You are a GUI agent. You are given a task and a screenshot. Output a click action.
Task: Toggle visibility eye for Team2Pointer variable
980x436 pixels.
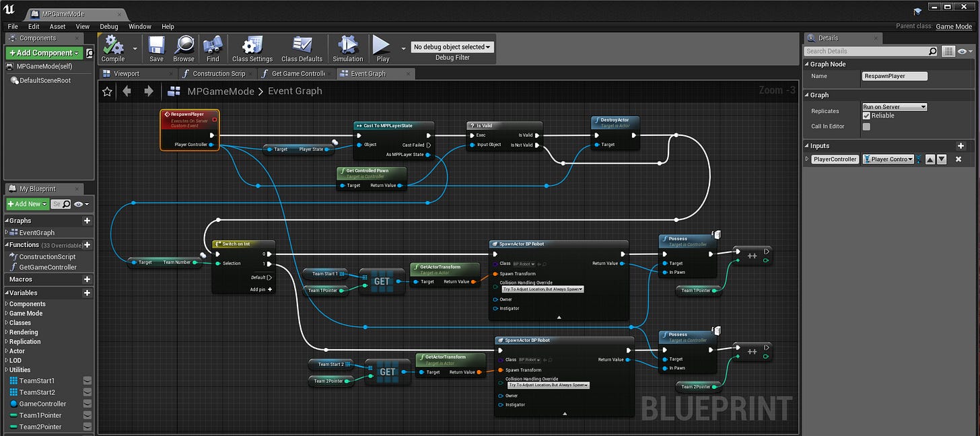click(x=87, y=427)
